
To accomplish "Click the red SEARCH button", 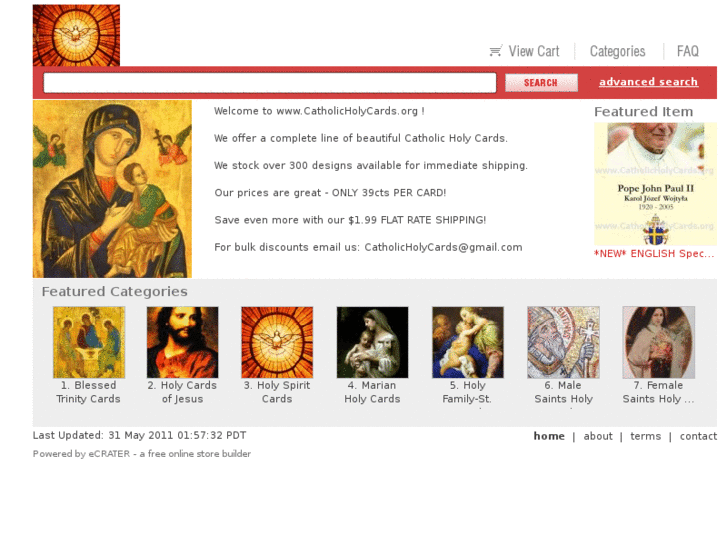I will (541, 83).
